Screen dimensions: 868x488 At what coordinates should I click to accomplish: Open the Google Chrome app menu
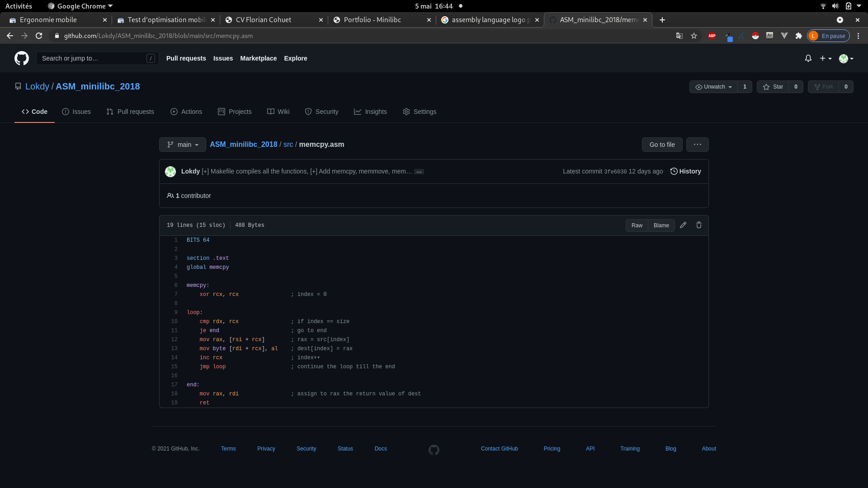[80, 6]
